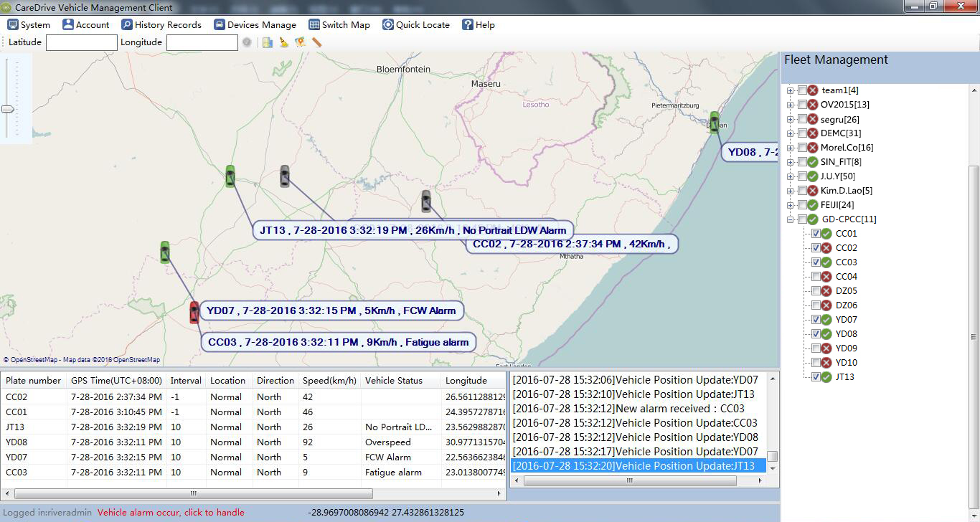The image size is (980, 522).
Task: Open Devices Manage menu
Action: (x=255, y=24)
